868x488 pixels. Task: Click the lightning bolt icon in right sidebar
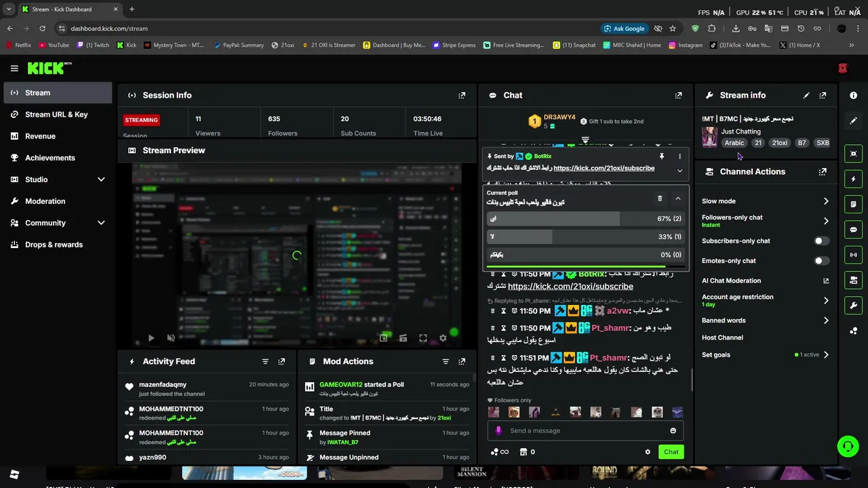[853, 179]
